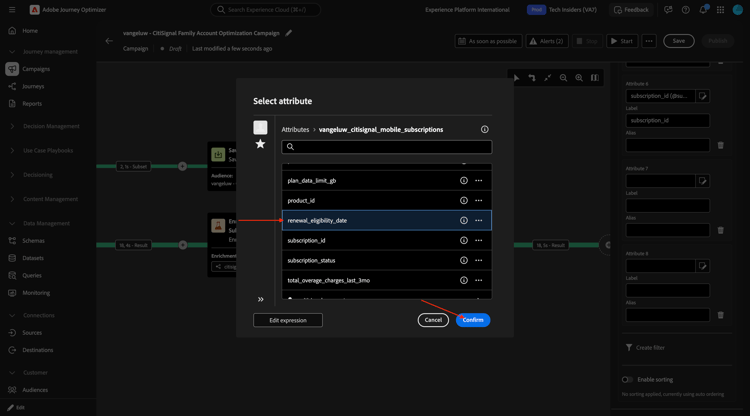Zoom in on the canvas
Viewport: 750px width, 416px height.
click(579, 78)
